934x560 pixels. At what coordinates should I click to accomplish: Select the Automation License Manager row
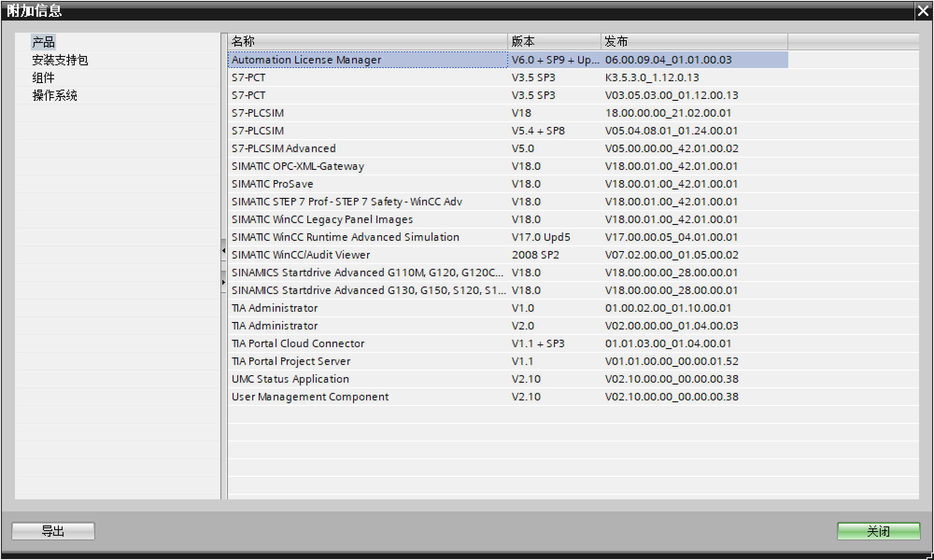(306, 60)
